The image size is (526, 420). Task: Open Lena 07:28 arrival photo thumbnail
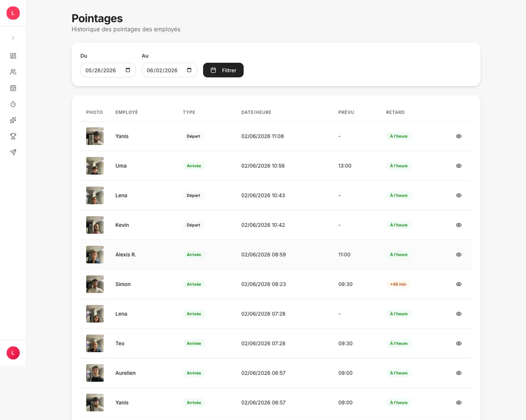pyautogui.click(x=95, y=314)
